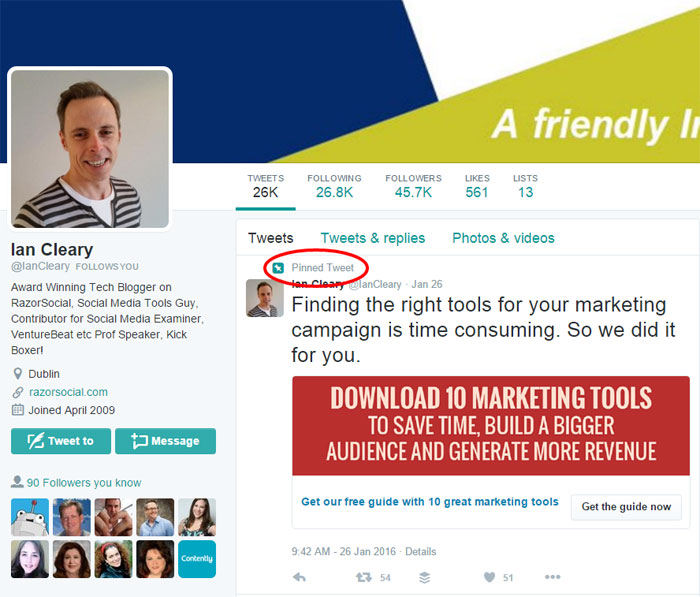Image resolution: width=700 pixels, height=597 pixels.
Task: Click the Tweet to button
Action: click(61, 441)
